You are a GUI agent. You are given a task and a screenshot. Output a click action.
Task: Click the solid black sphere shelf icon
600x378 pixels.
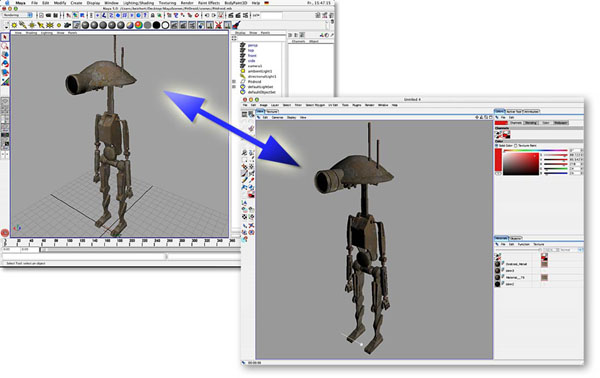click(x=157, y=25)
